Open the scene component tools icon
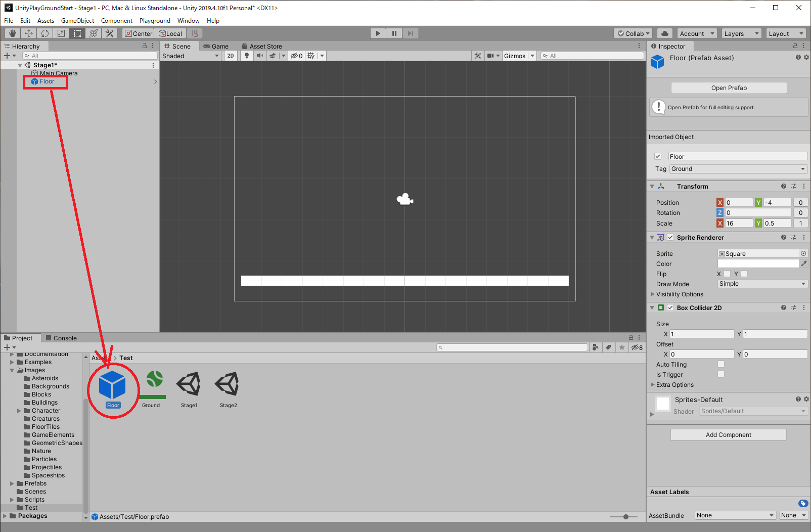The height and width of the screenshot is (532, 811). click(x=478, y=56)
